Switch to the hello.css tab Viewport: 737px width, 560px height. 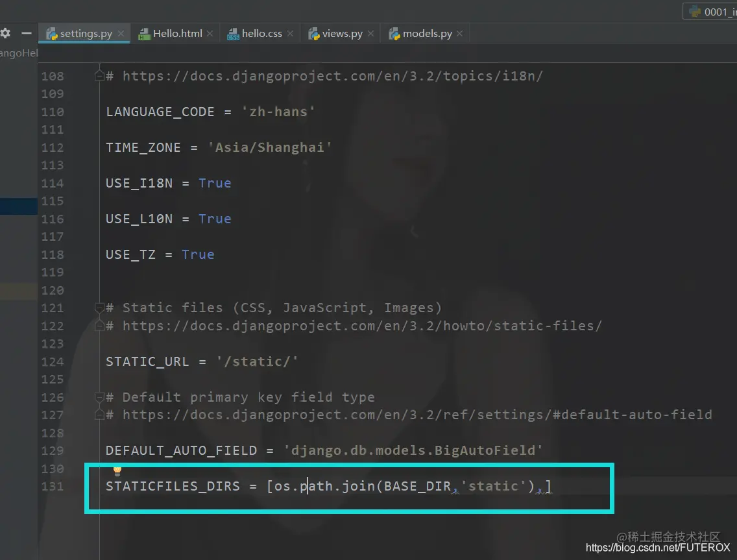(x=262, y=33)
